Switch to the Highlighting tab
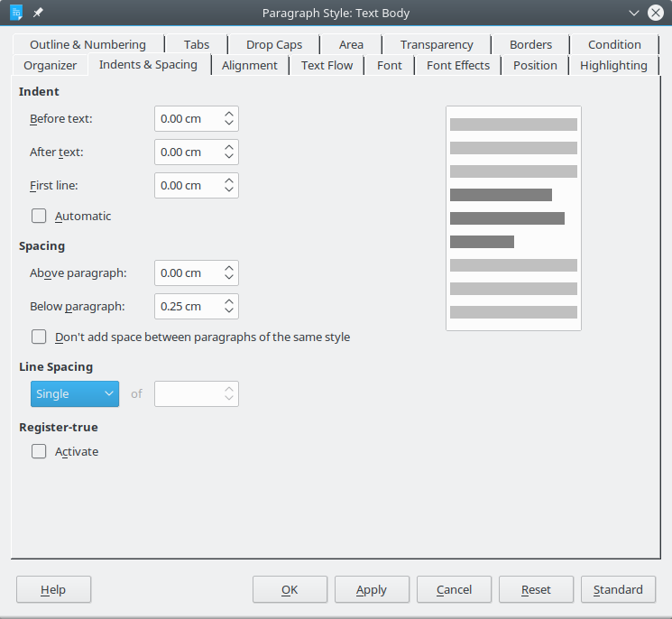Screen dimensions: 672x619 coord(613,65)
